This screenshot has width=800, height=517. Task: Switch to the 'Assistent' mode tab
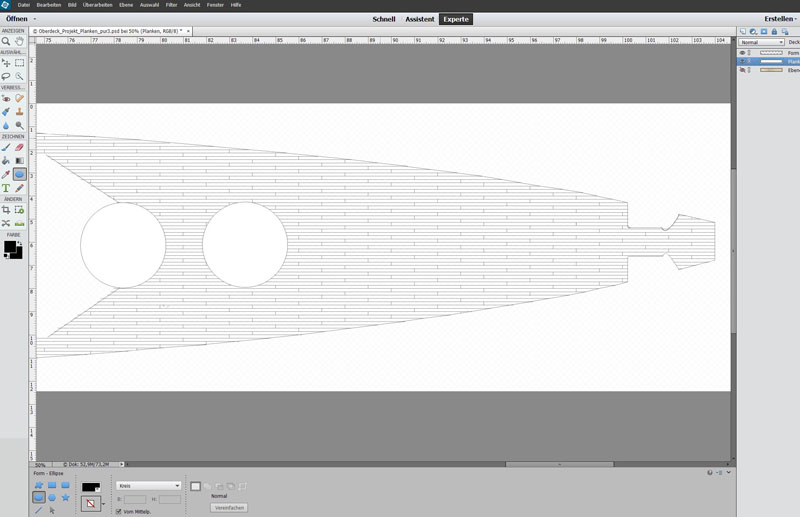419,19
